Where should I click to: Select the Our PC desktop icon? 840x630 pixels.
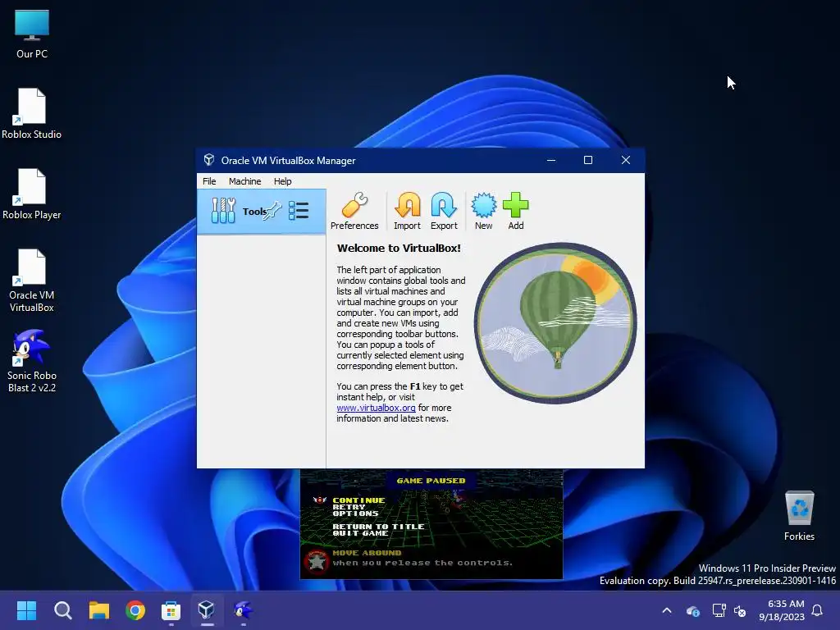point(32,34)
